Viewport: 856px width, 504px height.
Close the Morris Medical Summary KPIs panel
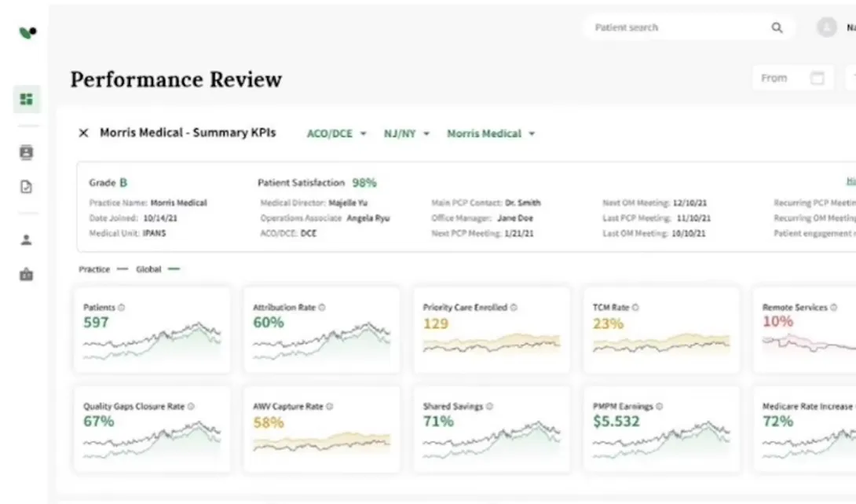(x=83, y=133)
